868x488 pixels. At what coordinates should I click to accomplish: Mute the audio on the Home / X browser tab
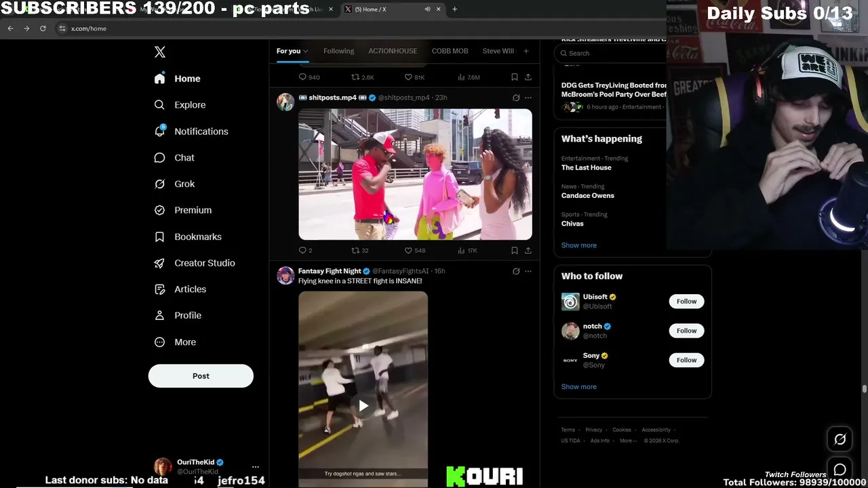[x=427, y=9]
